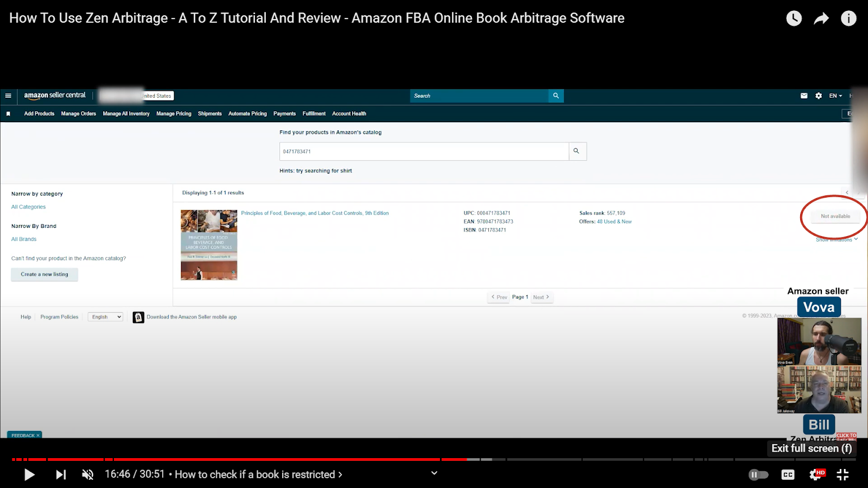868x488 pixels.
Task: Open Principles of Food, Beverage book title
Action: pyautogui.click(x=315, y=213)
